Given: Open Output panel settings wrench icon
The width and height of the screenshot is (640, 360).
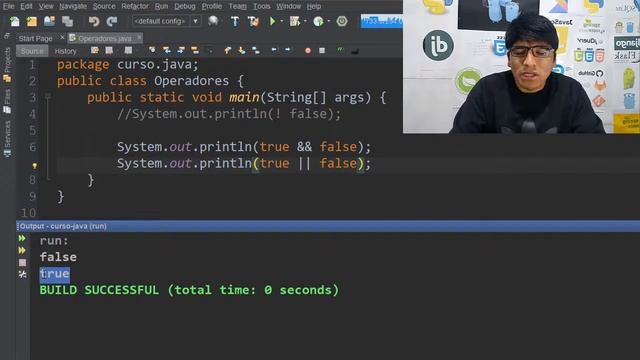Looking at the screenshot, I should pos(22,274).
